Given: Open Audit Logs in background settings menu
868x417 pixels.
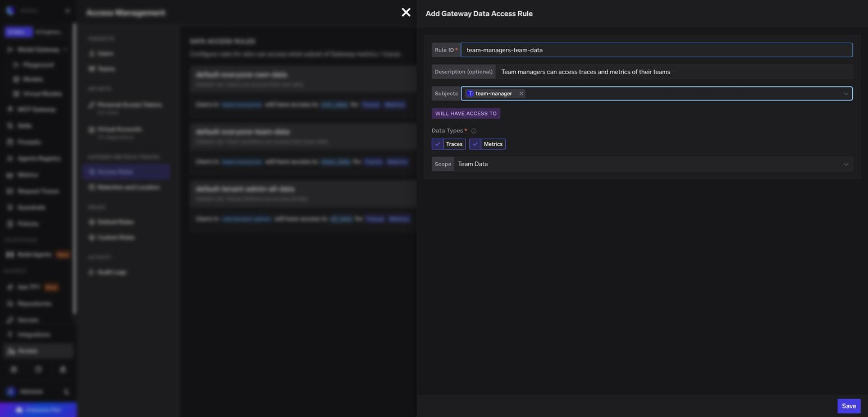Looking at the screenshot, I should coord(112,272).
